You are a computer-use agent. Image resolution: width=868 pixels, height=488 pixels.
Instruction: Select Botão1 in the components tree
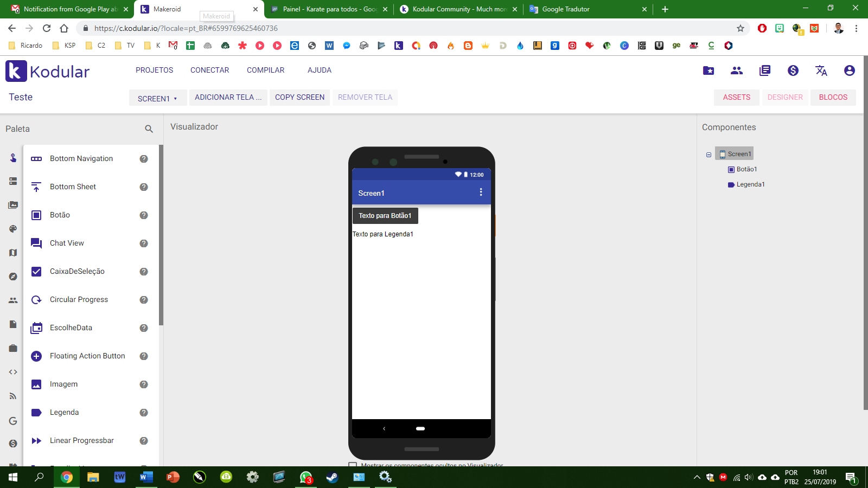click(x=743, y=169)
